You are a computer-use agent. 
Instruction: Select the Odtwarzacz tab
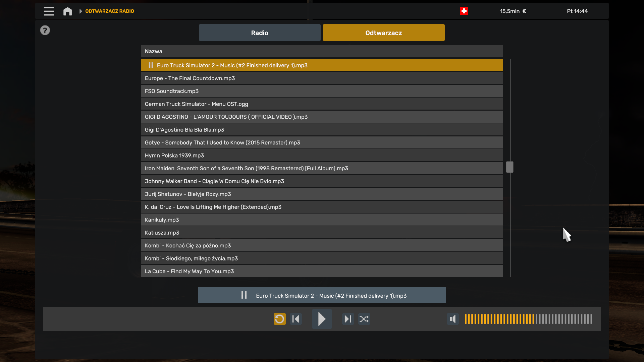point(383,33)
